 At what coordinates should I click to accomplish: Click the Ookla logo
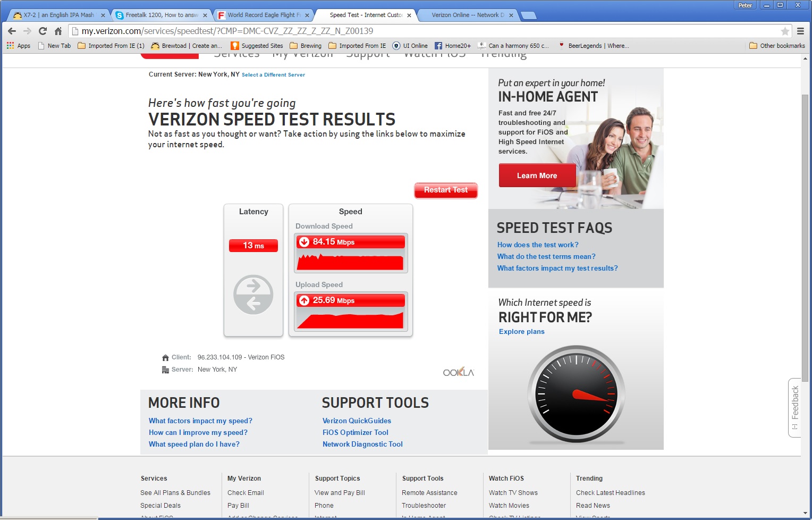459,372
